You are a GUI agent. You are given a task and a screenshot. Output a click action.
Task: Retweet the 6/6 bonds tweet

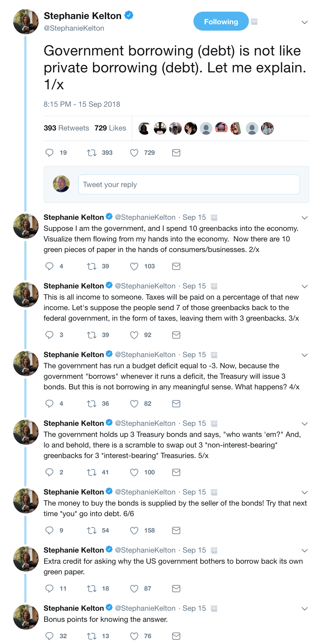92,530
